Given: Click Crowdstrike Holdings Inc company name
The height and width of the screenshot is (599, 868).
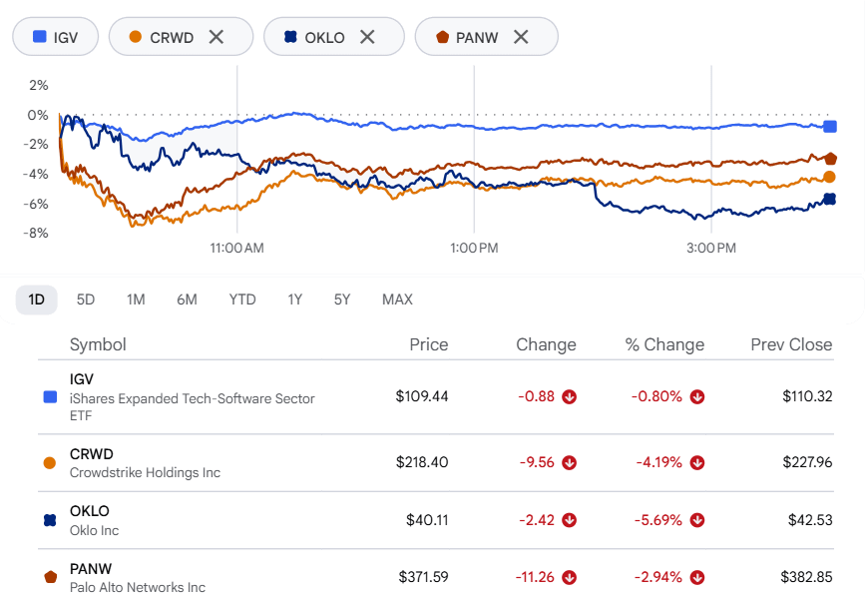Looking at the screenshot, I should tap(145, 473).
